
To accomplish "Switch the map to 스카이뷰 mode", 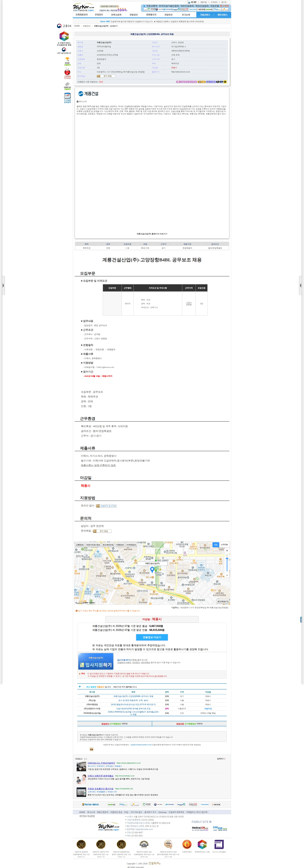I will tap(224, 545).
